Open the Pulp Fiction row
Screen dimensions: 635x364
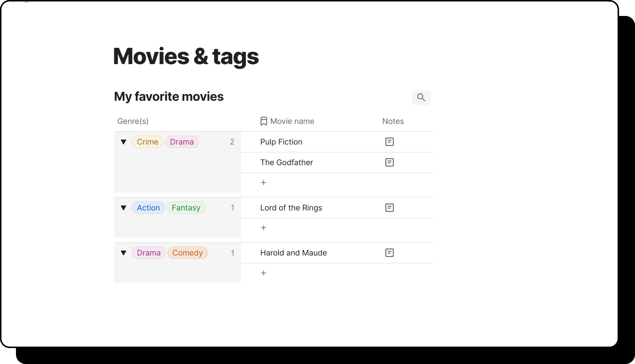(281, 142)
